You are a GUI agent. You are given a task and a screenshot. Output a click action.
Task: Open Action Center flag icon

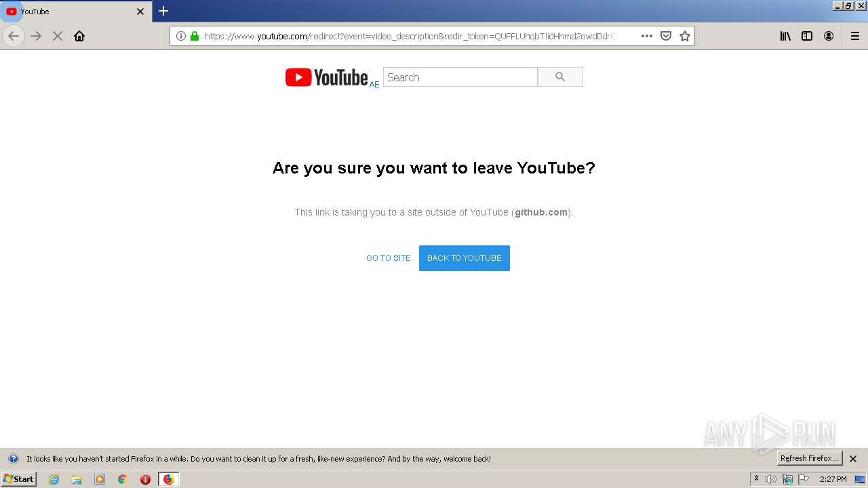(804, 479)
